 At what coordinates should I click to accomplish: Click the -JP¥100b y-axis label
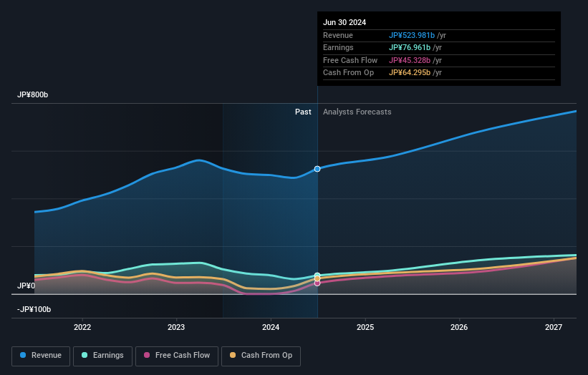(34, 309)
